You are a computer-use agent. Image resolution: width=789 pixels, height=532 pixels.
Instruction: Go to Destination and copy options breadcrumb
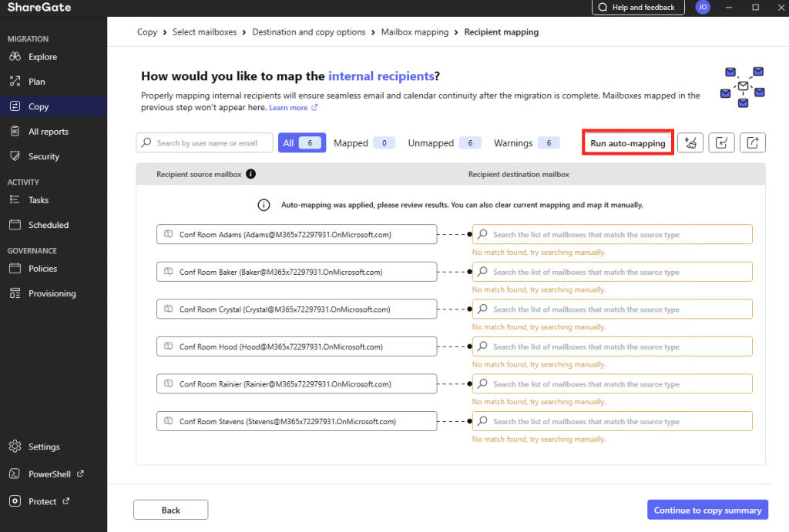click(x=308, y=32)
